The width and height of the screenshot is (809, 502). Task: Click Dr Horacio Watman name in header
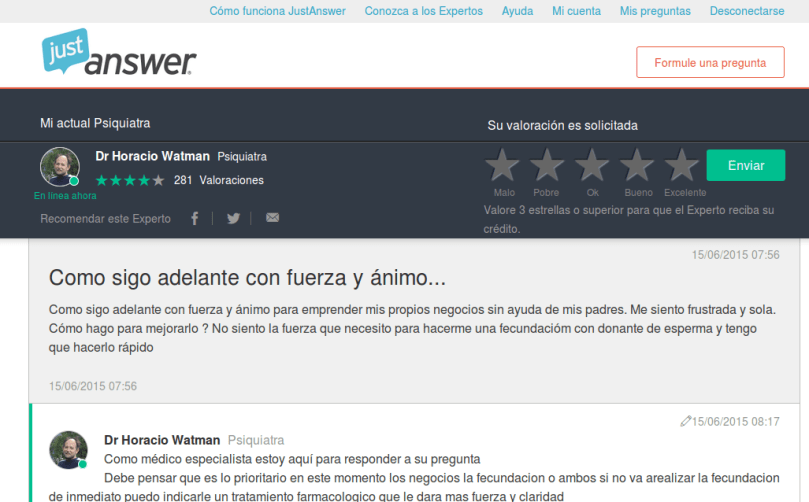click(x=153, y=156)
